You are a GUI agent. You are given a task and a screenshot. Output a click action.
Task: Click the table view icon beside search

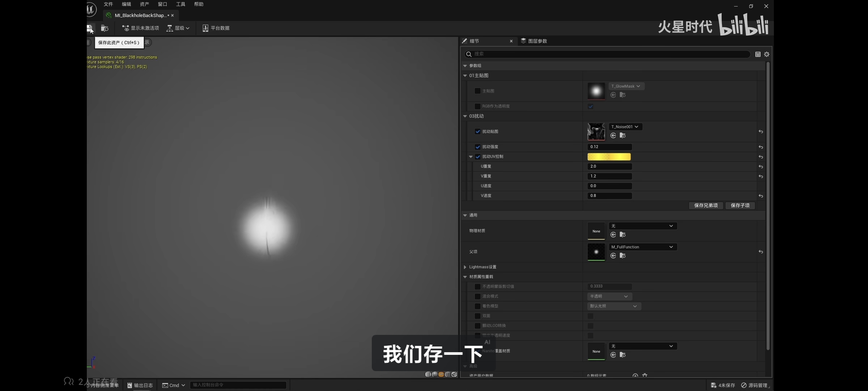click(758, 54)
